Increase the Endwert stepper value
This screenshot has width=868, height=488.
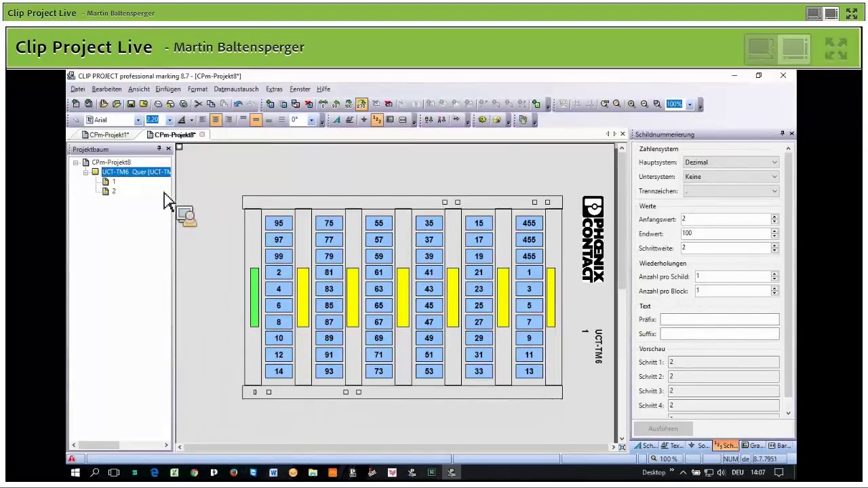tap(774, 230)
